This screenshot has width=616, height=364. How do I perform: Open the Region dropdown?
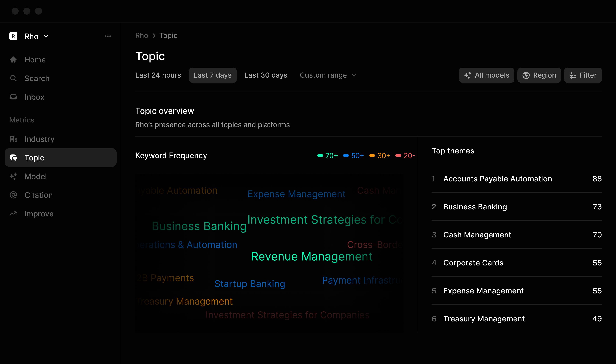click(539, 75)
